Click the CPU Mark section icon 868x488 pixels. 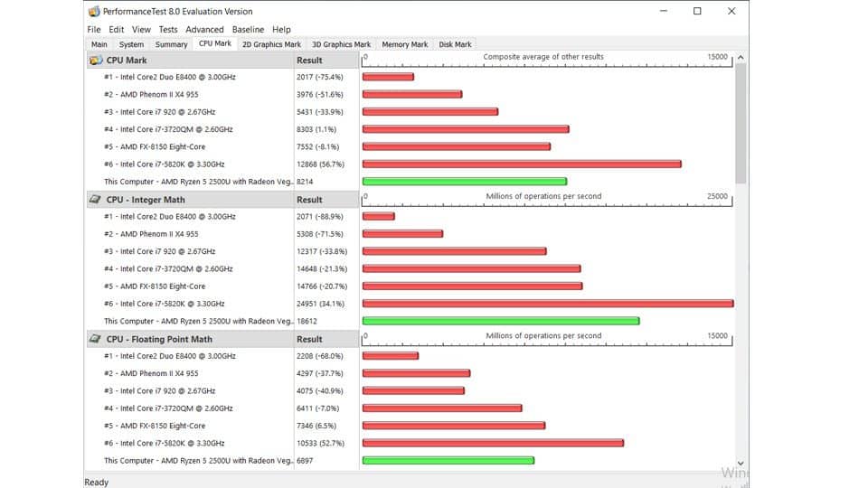(x=96, y=61)
